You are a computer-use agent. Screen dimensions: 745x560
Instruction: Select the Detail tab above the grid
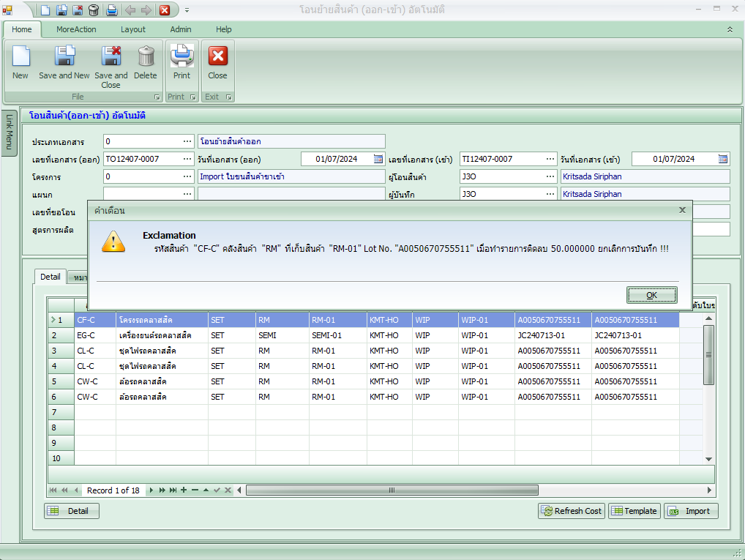coord(50,277)
